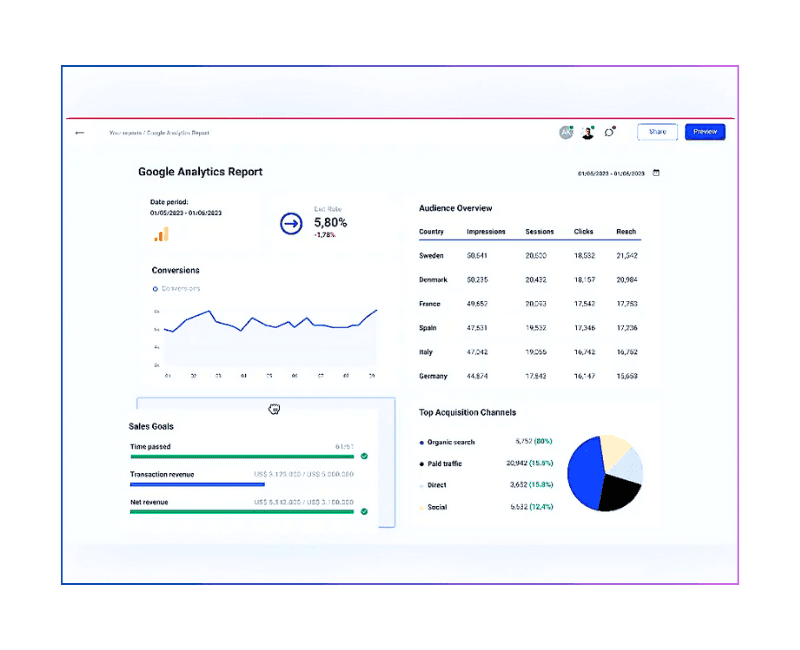
Task: Toggle Paid traffic legend dot
Action: (x=421, y=464)
